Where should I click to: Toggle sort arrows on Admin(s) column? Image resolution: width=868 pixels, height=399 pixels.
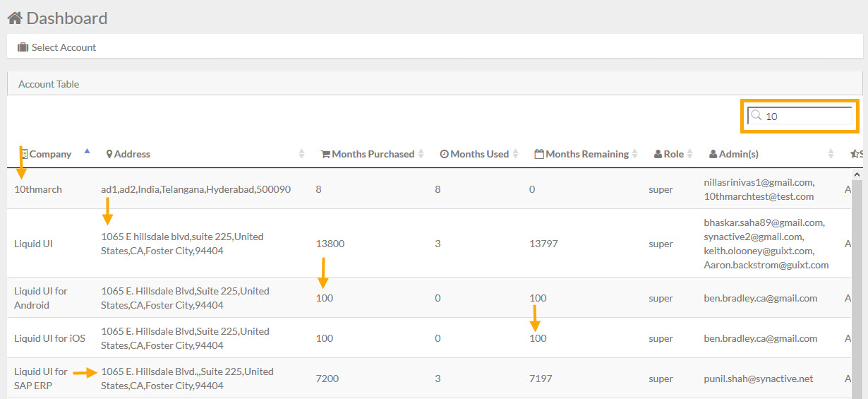[831, 154]
